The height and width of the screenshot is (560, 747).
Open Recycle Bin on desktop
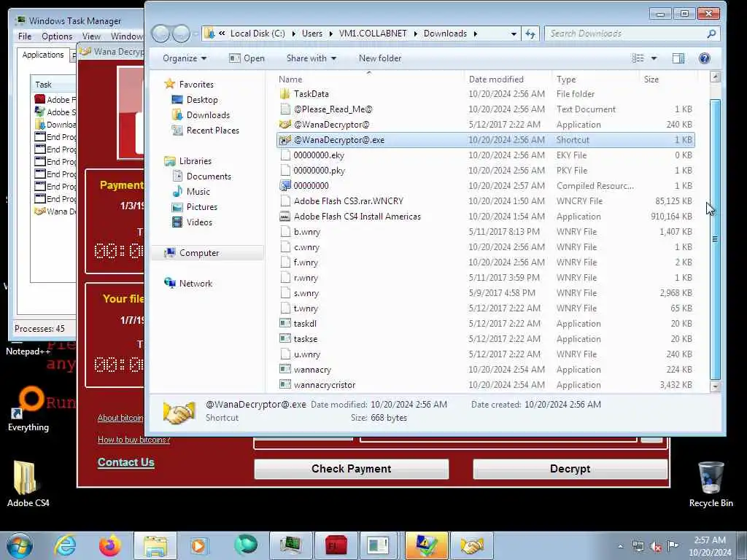[x=711, y=483]
